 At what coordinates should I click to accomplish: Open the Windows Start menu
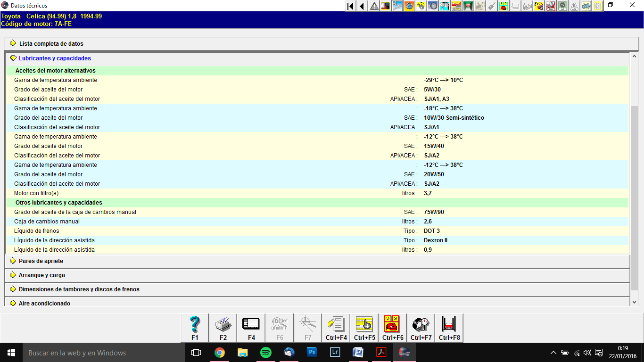click(x=11, y=353)
